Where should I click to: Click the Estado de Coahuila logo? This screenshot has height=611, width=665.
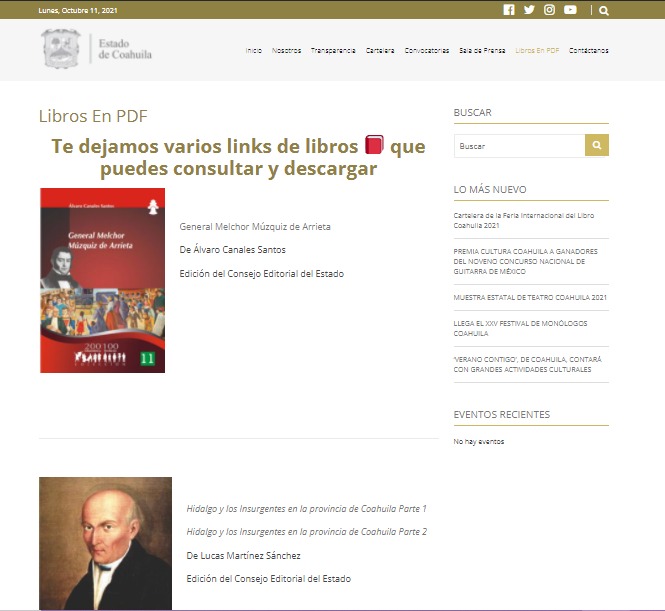97,49
